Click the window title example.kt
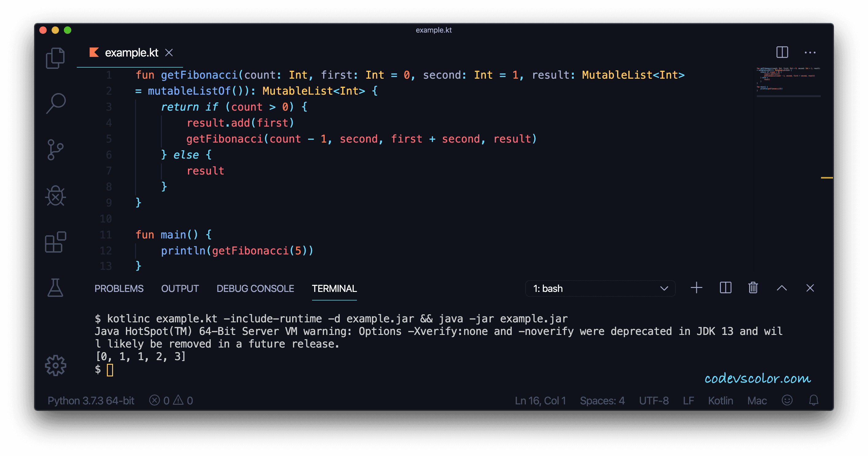 tap(434, 30)
